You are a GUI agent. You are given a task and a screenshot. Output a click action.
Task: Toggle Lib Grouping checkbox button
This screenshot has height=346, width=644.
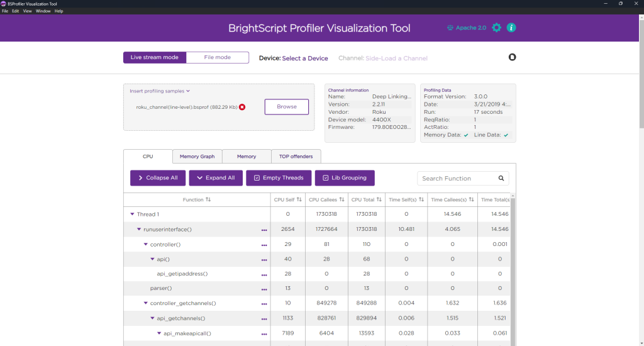tap(345, 178)
